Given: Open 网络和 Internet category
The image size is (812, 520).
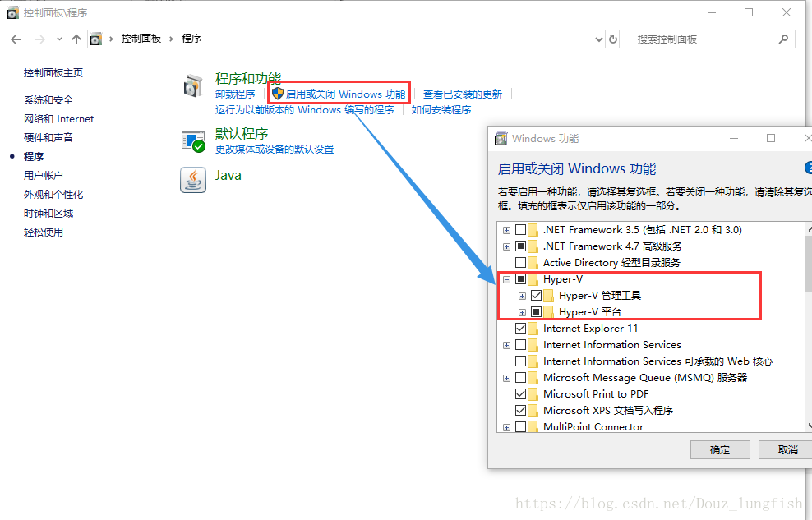Looking at the screenshot, I should click(x=58, y=119).
